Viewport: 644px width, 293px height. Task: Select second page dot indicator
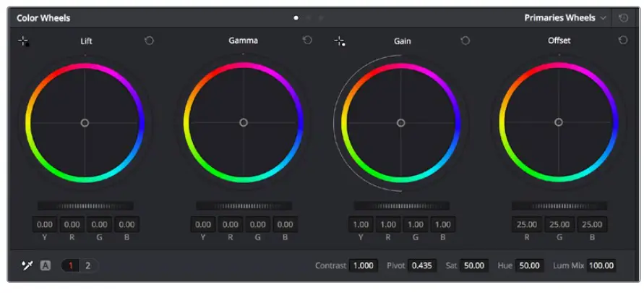coord(309,18)
